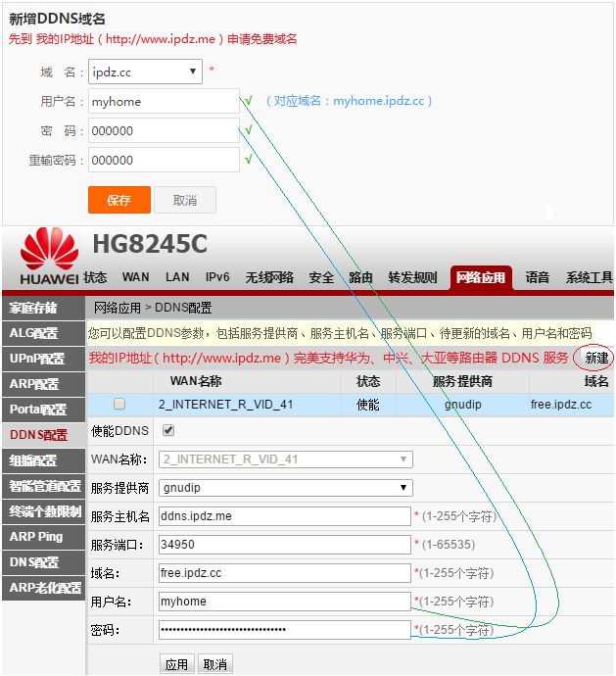Click the 服务端口 field 34950
Screen dimensions: 616x676
pos(285,545)
